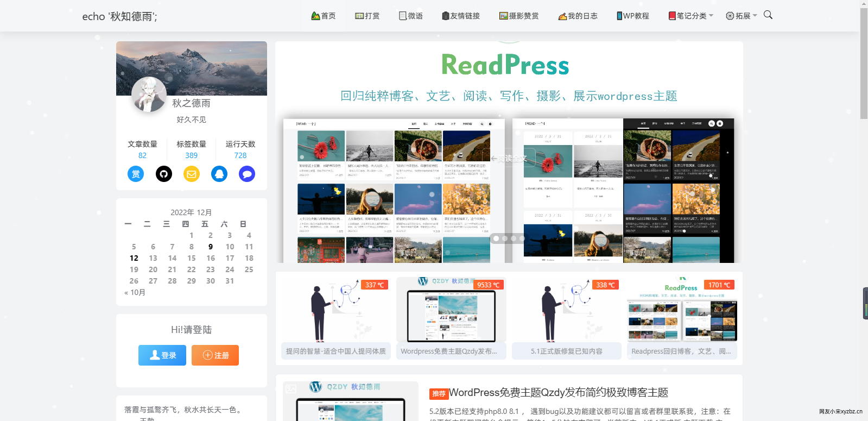868x421 pixels.
Task: Open the search magnifier icon in header
Action: 768,15
